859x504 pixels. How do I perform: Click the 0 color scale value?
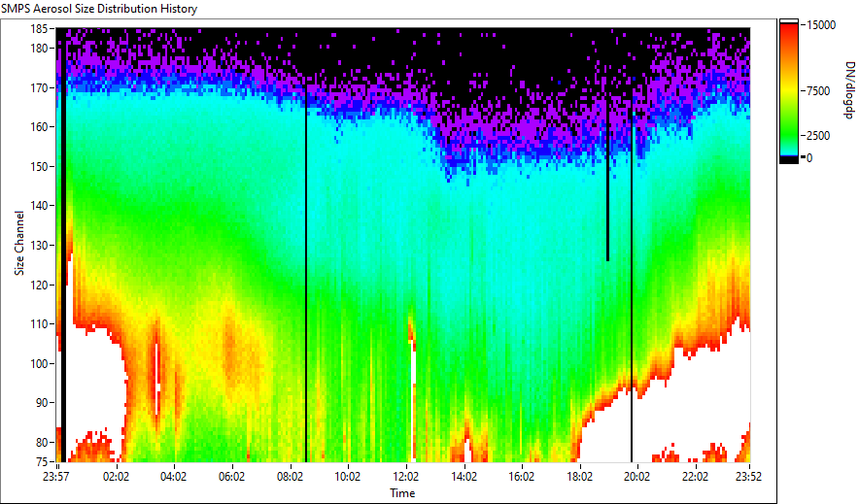(x=809, y=157)
